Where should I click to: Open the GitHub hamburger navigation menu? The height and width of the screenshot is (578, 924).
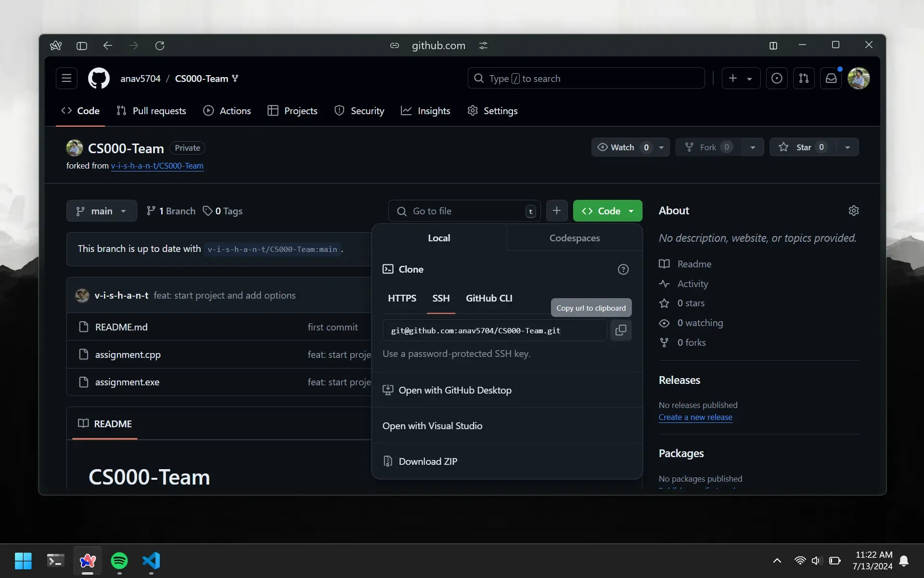coord(66,78)
